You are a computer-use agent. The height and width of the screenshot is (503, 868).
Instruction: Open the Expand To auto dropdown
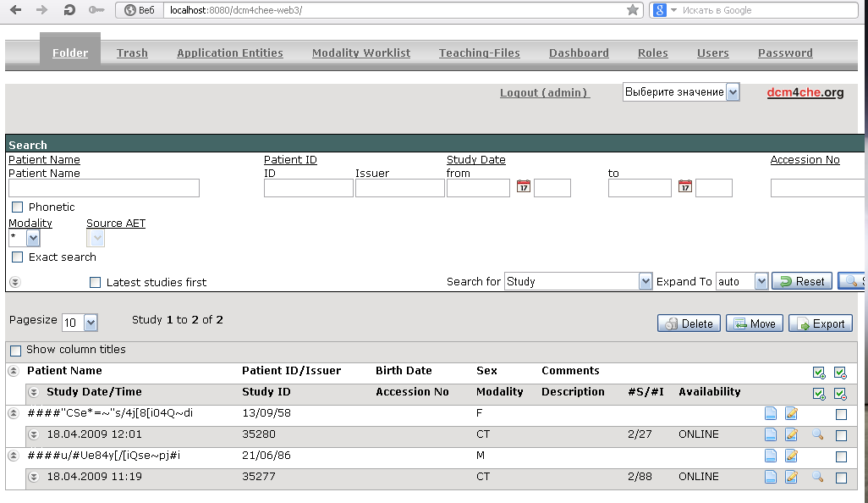(742, 281)
